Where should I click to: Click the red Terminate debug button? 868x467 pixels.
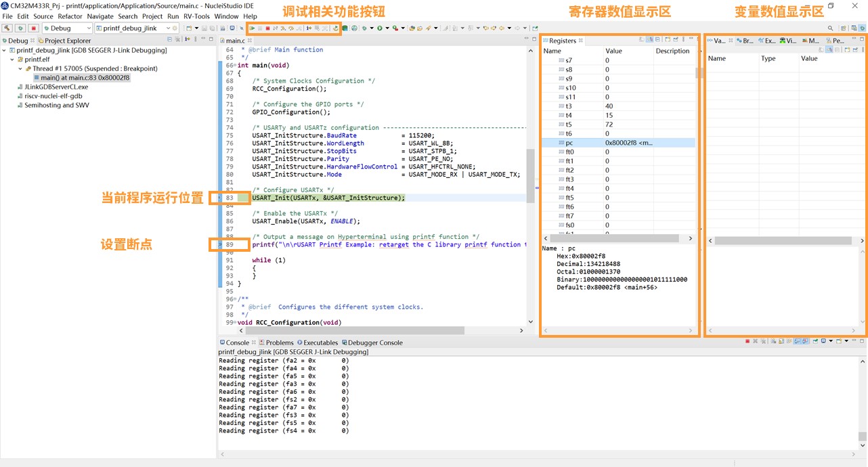[268, 28]
